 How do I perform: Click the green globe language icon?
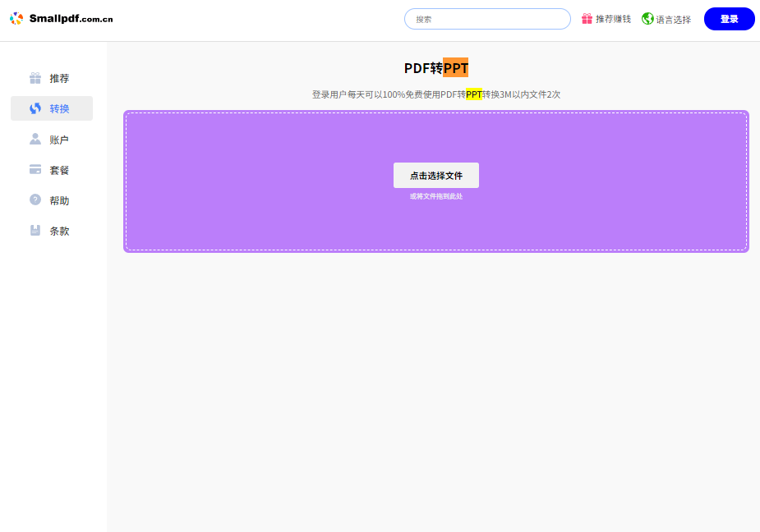click(x=647, y=18)
